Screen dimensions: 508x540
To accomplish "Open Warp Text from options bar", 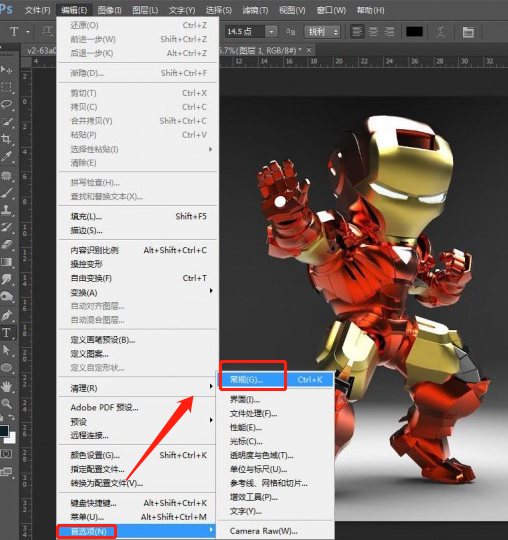I will tap(441, 32).
